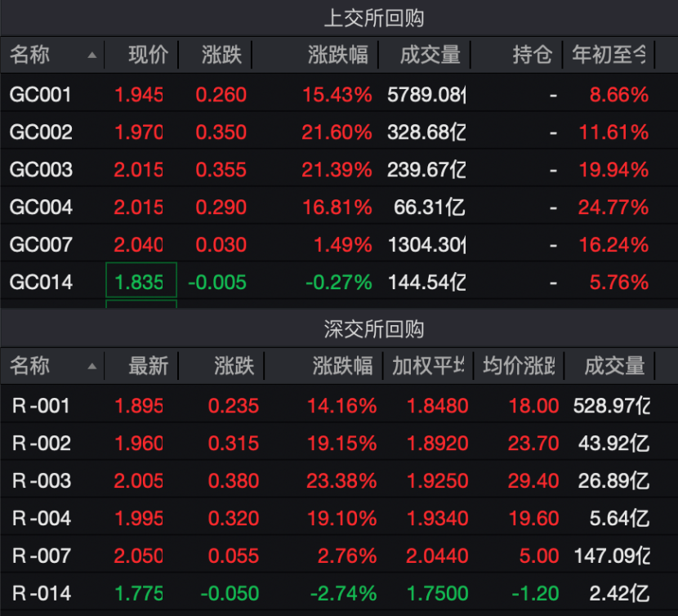Click the R-014 row name
The height and width of the screenshot is (616, 678).
(42, 594)
